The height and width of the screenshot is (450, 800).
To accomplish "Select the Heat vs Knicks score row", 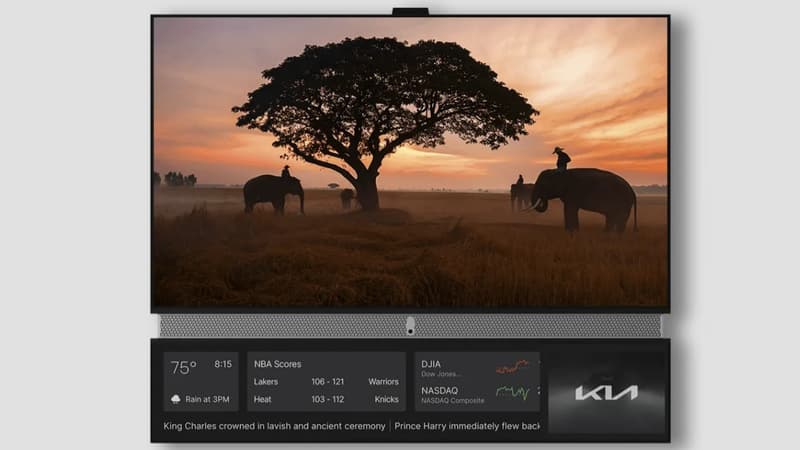I will 326,398.
